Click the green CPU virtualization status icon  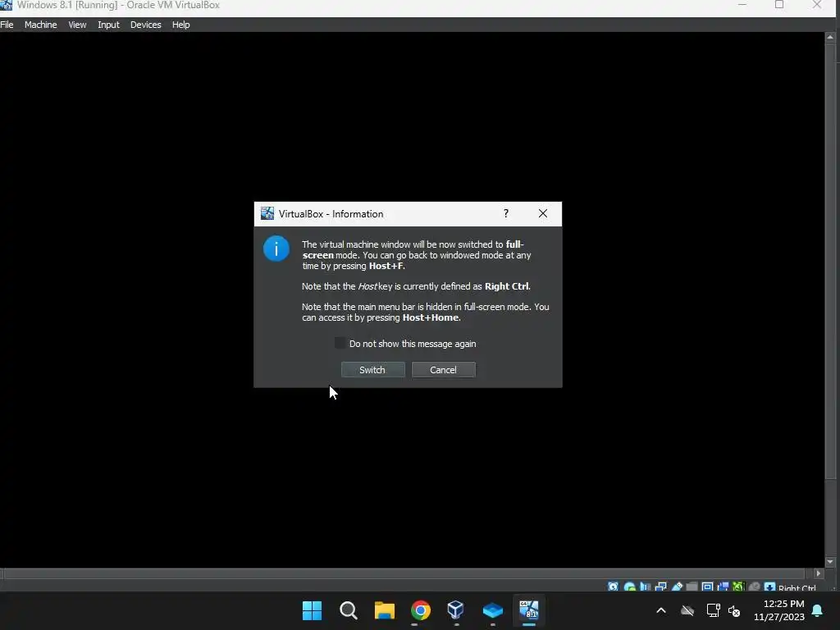[739, 587]
